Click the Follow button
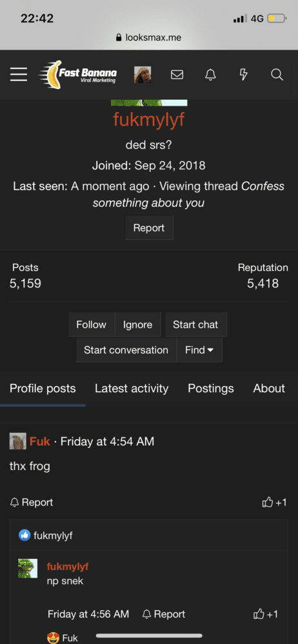The height and width of the screenshot is (644, 298). click(x=91, y=325)
